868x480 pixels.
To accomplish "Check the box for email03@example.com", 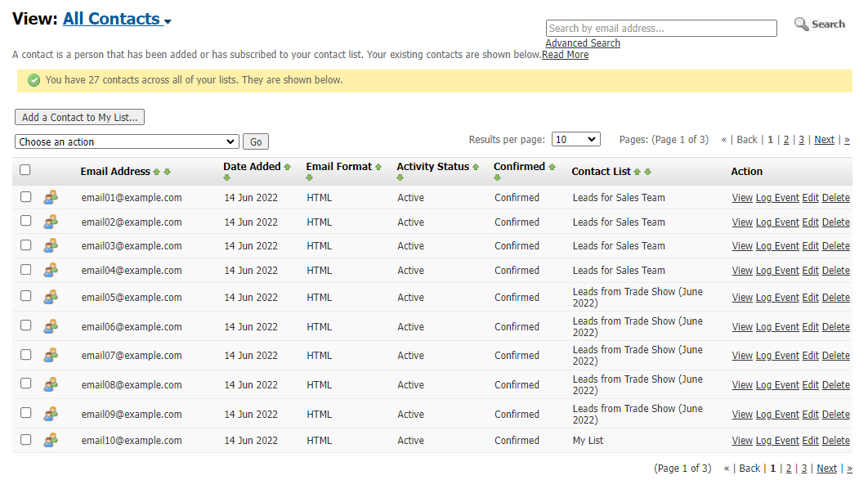I will point(25,244).
